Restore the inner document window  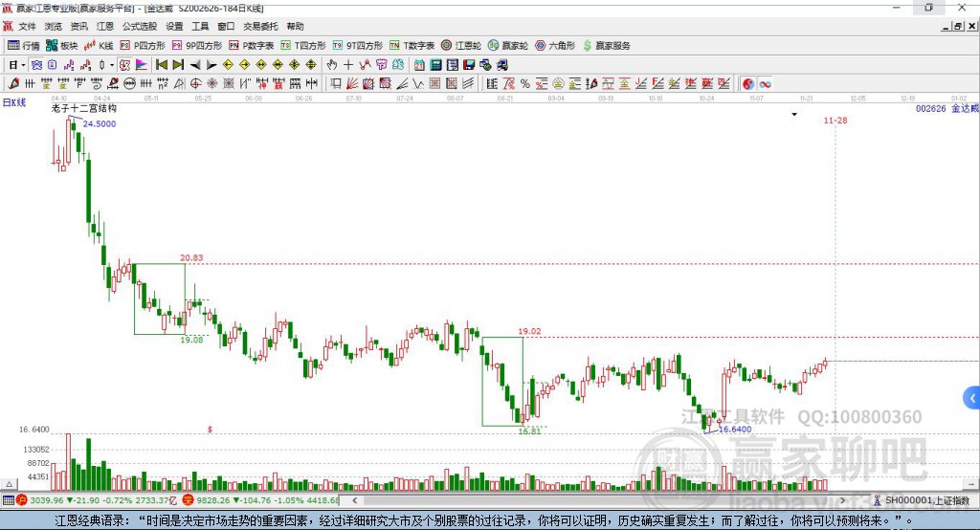point(958,26)
